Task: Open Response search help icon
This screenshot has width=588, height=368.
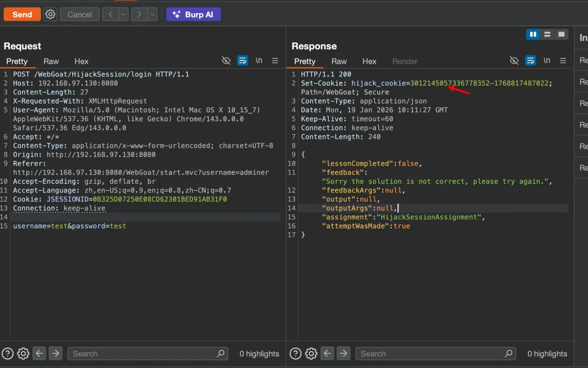Action: (x=296, y=354)
